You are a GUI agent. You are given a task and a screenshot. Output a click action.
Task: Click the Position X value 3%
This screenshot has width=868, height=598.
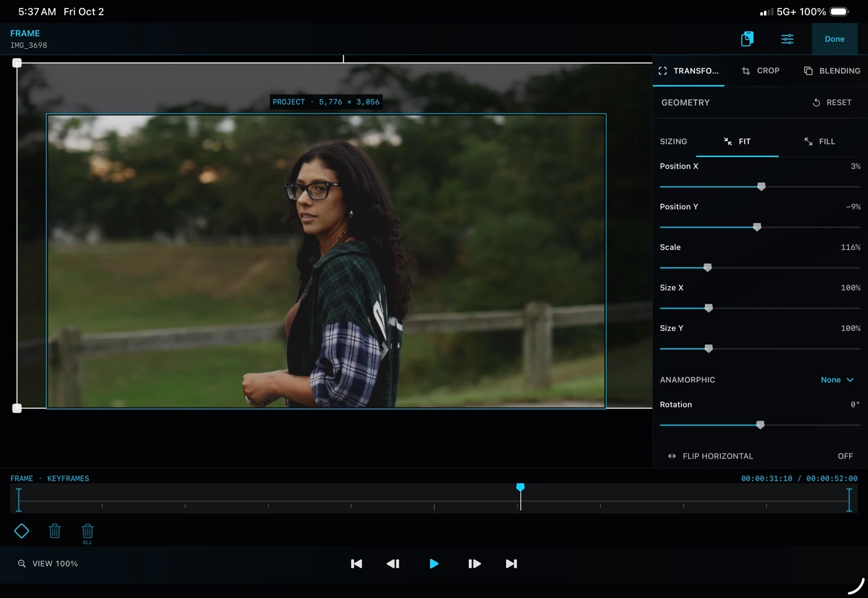856,166
